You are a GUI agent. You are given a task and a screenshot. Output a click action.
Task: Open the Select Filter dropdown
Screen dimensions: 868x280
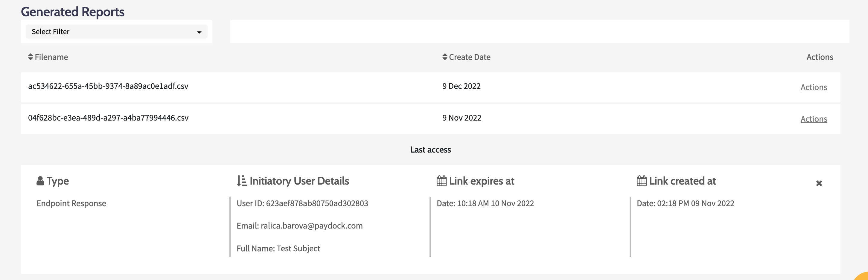click(x=116, y=32)
